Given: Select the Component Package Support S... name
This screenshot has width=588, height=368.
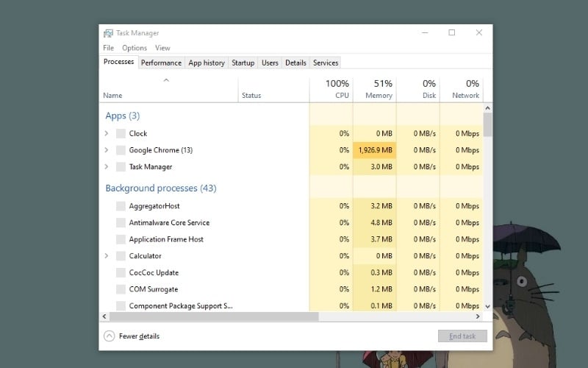Looking at the screenshot, I should pyautogui.click(x=181, y=305).
